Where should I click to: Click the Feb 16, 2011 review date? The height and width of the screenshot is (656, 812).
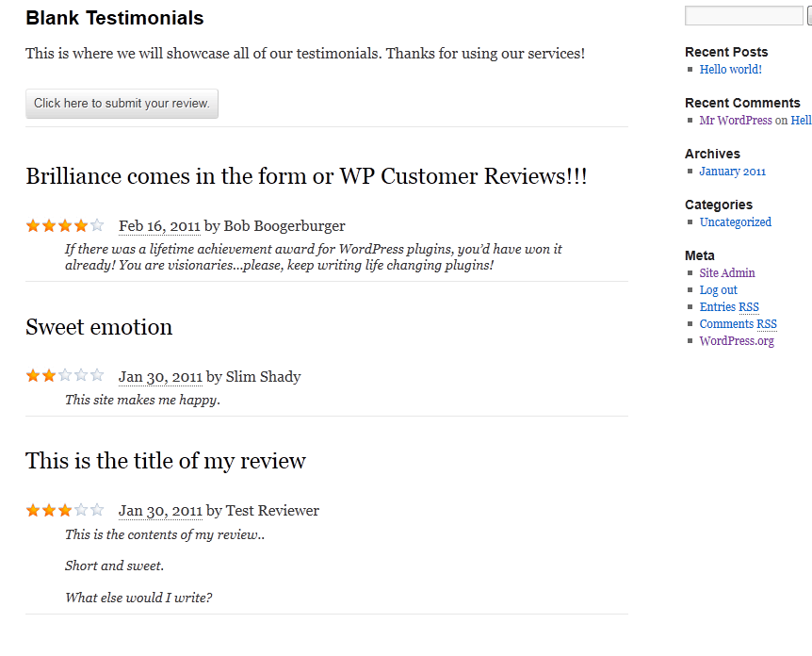click(159, 226)
